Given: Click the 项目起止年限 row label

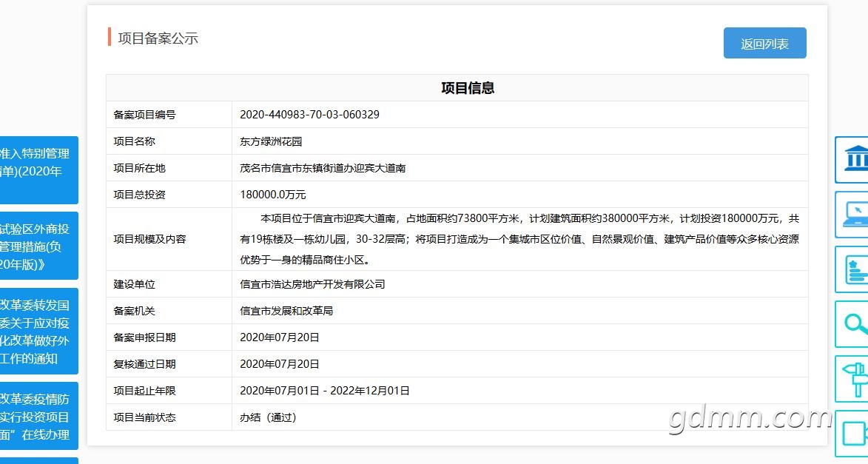Looking at the screenshot, I should [x=144, y=390].
